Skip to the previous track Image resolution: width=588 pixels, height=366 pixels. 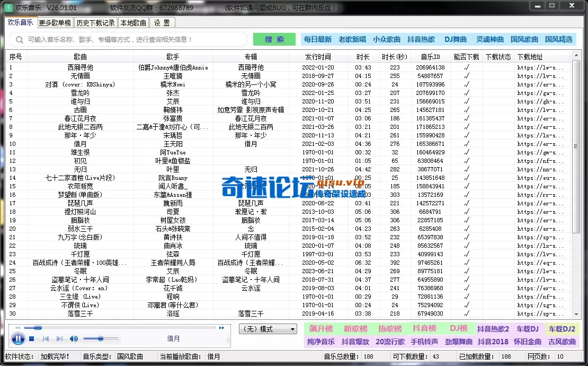[x=44, y=338]
